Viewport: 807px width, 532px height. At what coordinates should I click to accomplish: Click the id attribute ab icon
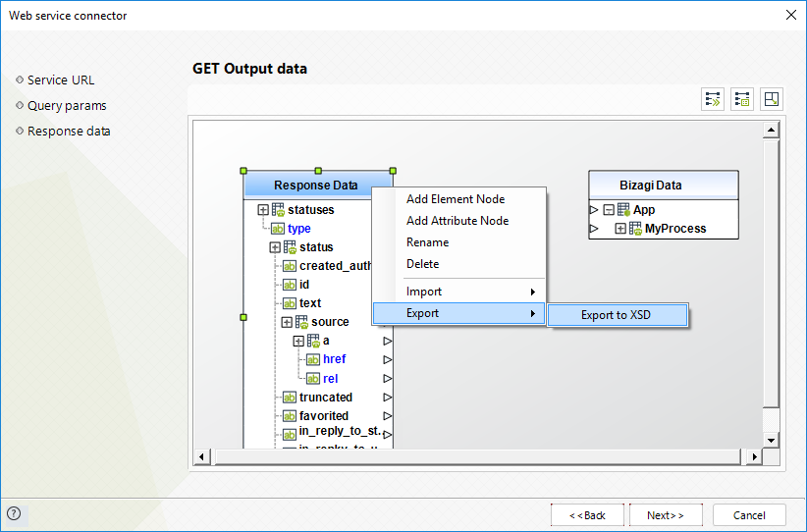click(290, 285)
